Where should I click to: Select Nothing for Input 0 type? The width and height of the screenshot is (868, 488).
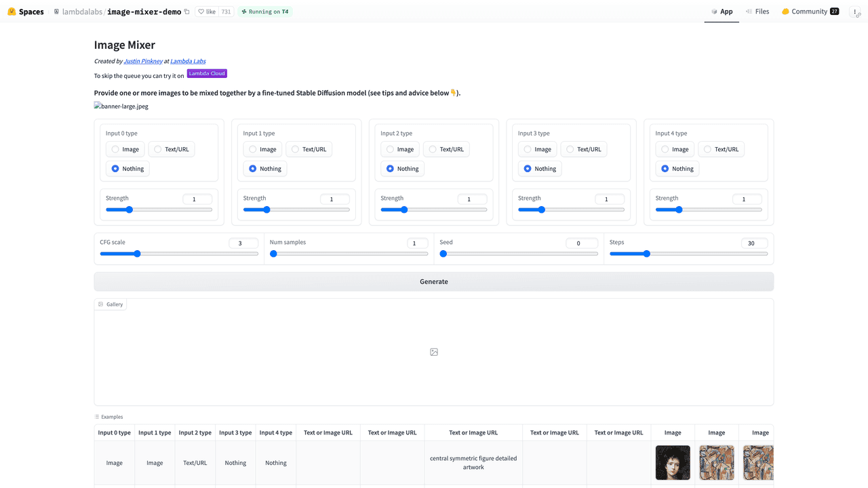[x=127, y=169]
